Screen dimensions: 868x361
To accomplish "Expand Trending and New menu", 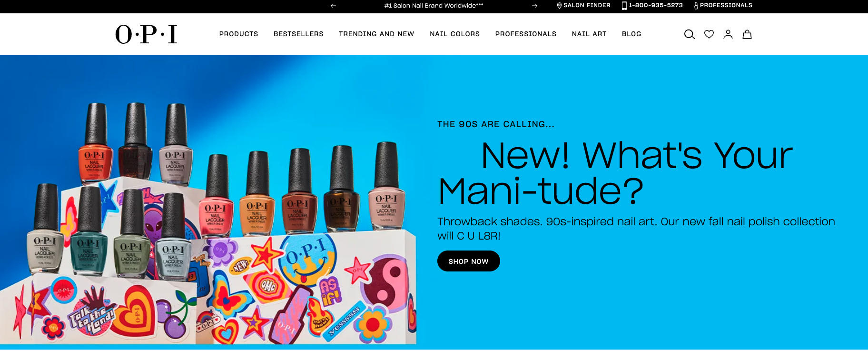I will (376, 34).
